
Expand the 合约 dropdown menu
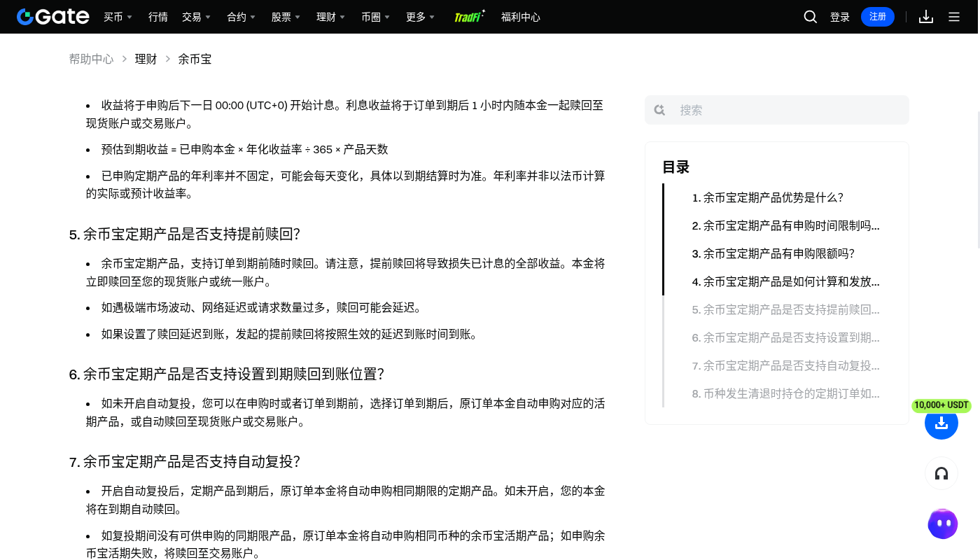click(241, 17)
